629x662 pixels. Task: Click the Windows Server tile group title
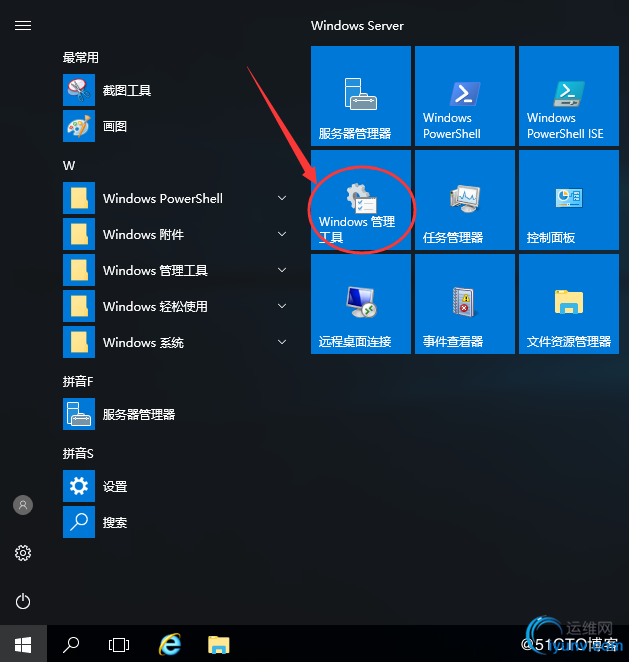coord(357,26)
